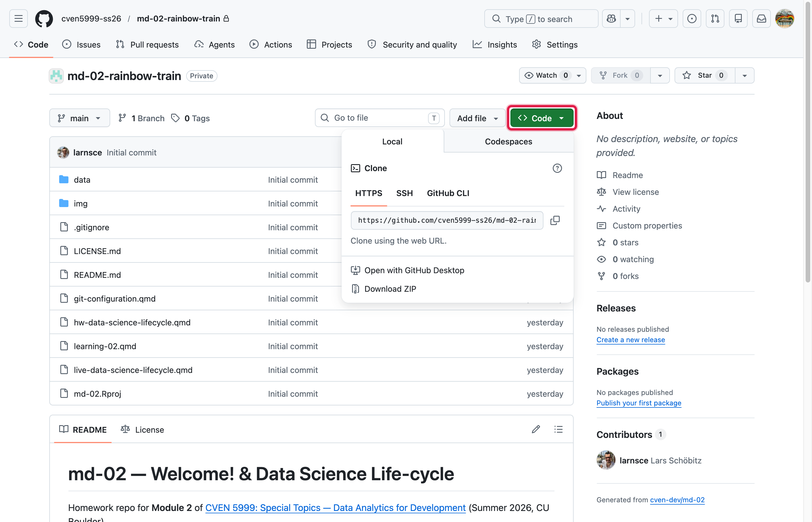
Task: Copy the HTTPS clone URL
Action: click(x=555, y=220)
